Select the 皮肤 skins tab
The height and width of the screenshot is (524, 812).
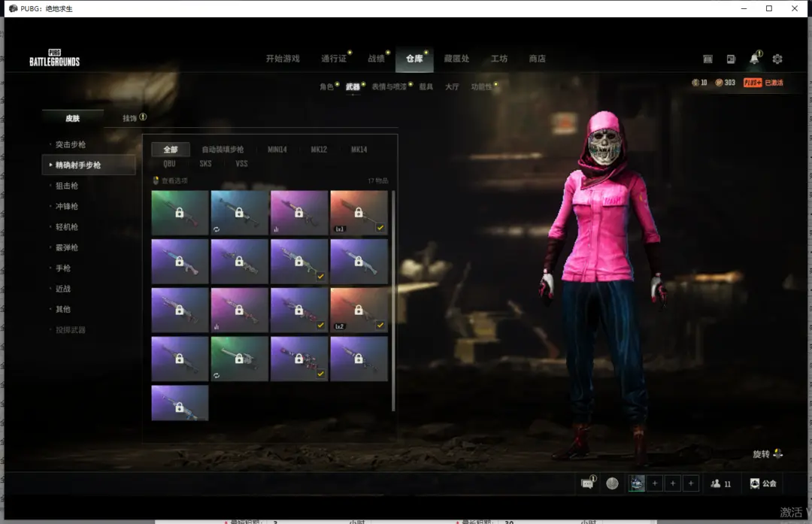[72, 118]
